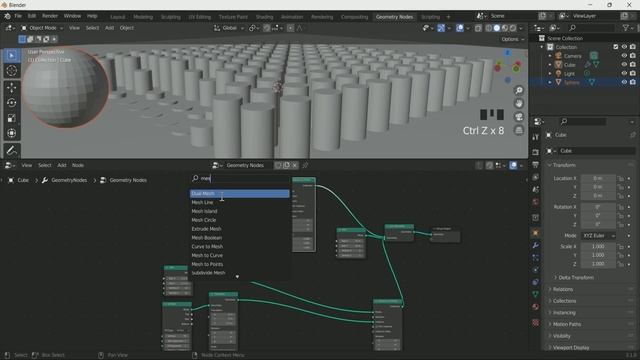Screen dimensions: 640x360
Task: Choose the Rotate tool
Action: click(11, 103)
